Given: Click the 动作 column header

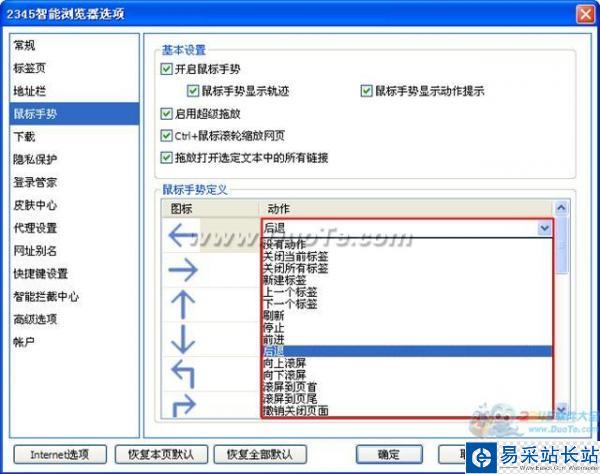Looking at the screenshot, I should tap(407, 208).
